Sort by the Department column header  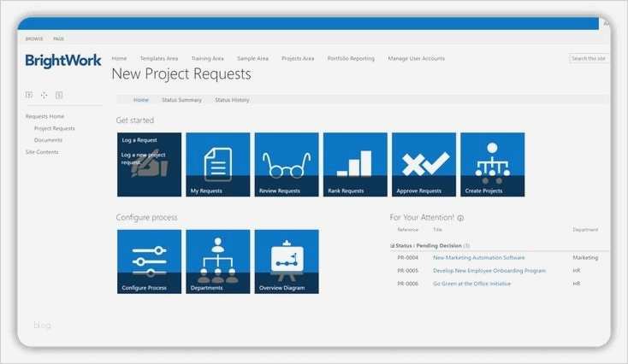pyautogui.click(x=585, y=230)
